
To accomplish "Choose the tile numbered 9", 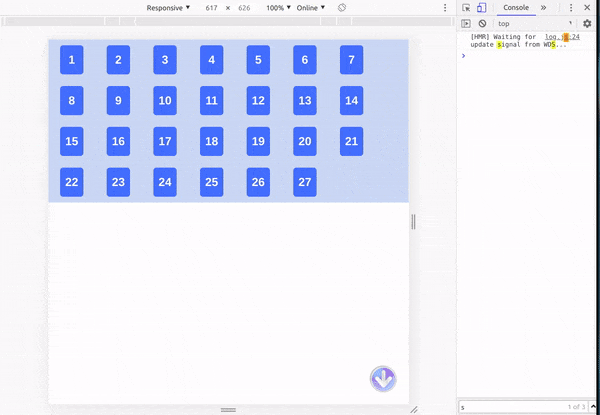I will point(118,101).
